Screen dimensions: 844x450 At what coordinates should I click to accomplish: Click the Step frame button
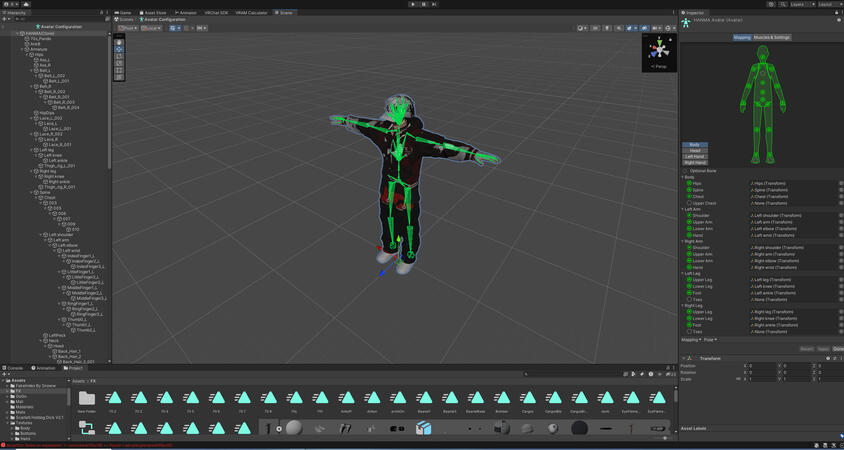point(434,4)
